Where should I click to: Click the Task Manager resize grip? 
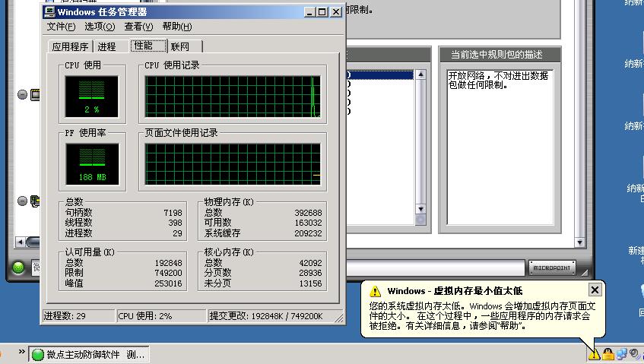click(x=339, y=318)
